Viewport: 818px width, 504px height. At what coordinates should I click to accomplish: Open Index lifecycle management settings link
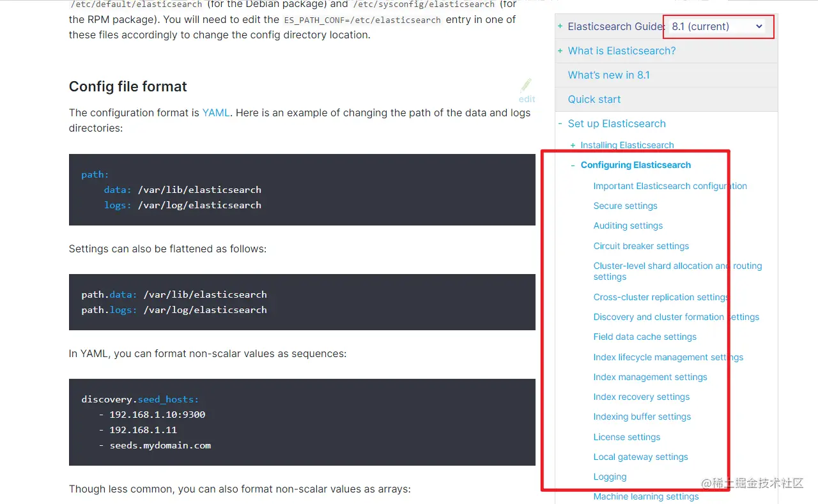coord(668,357)
